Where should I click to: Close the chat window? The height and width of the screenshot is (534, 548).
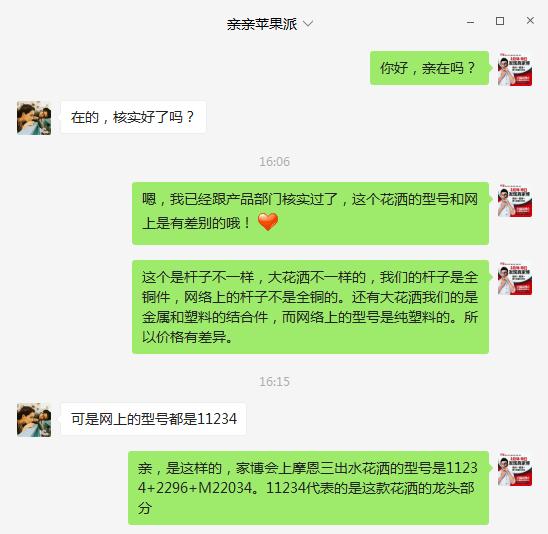coord(530,21)
